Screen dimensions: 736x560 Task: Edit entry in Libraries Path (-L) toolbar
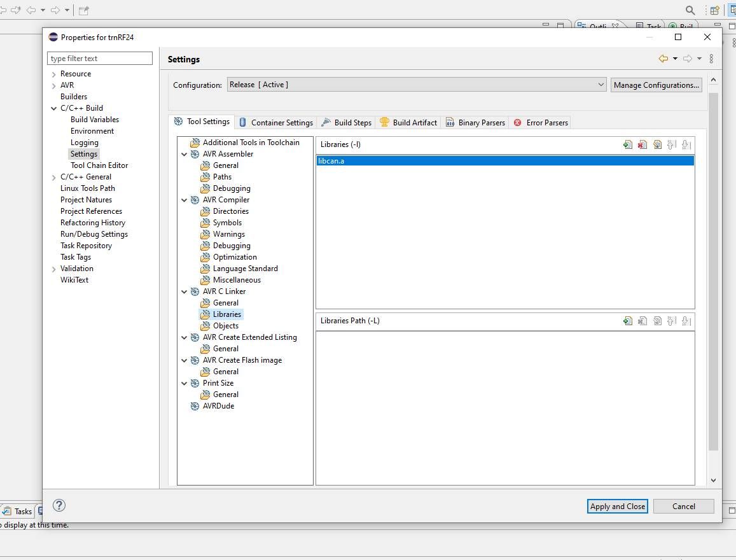pos(657,321)
